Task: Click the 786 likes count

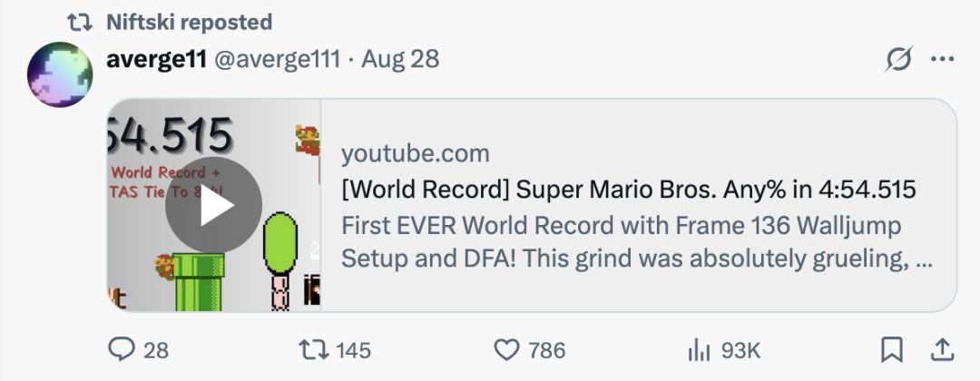Action: click(x=547, y=350)
